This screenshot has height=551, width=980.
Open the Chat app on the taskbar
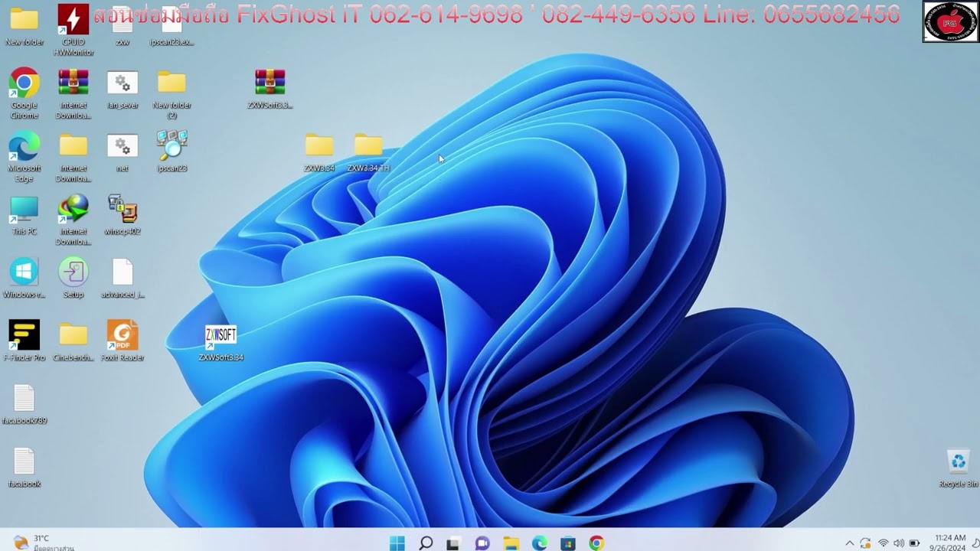click(x=482, y=543)
